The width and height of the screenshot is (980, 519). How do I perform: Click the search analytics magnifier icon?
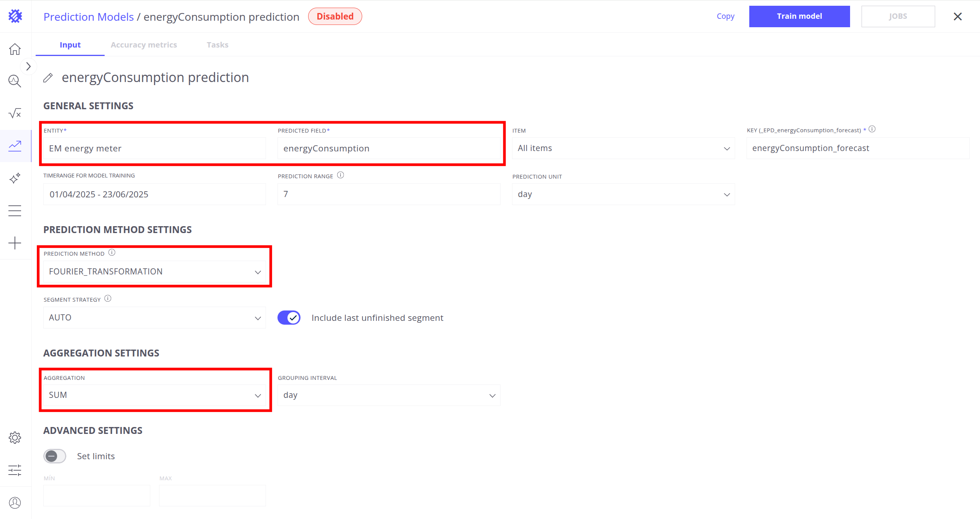coord(15,81)
